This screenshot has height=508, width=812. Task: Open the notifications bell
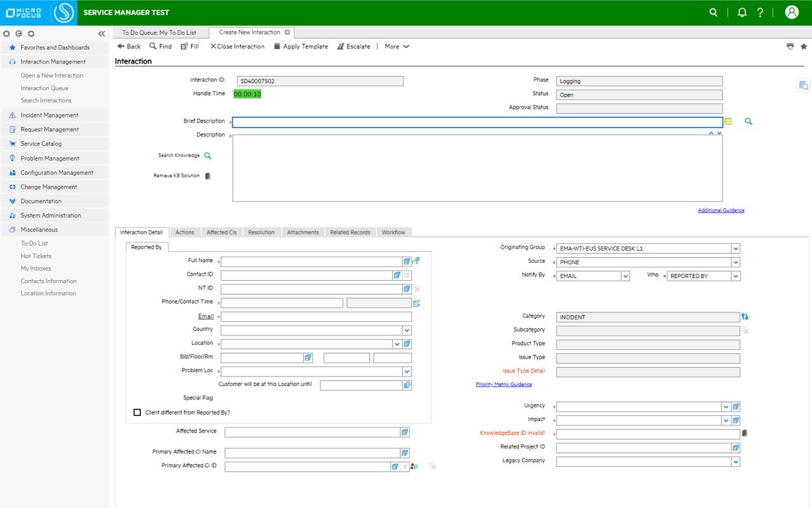(x=742, y=12)
